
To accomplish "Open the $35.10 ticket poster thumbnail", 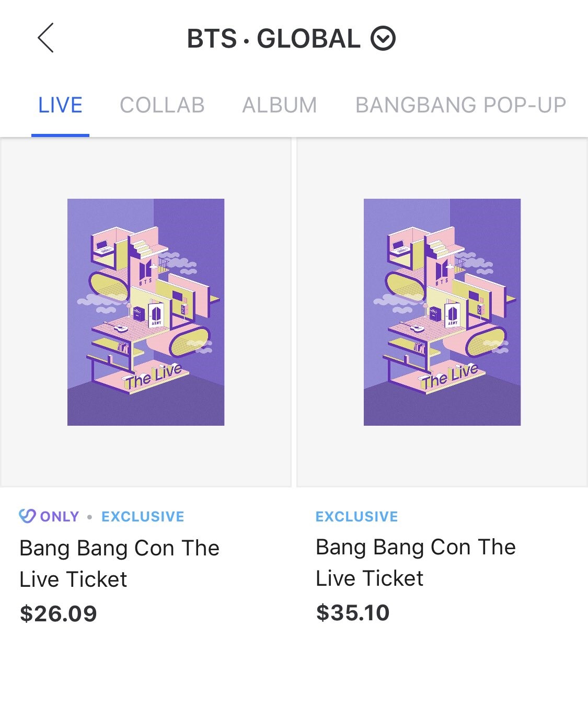I will [442, 312].
